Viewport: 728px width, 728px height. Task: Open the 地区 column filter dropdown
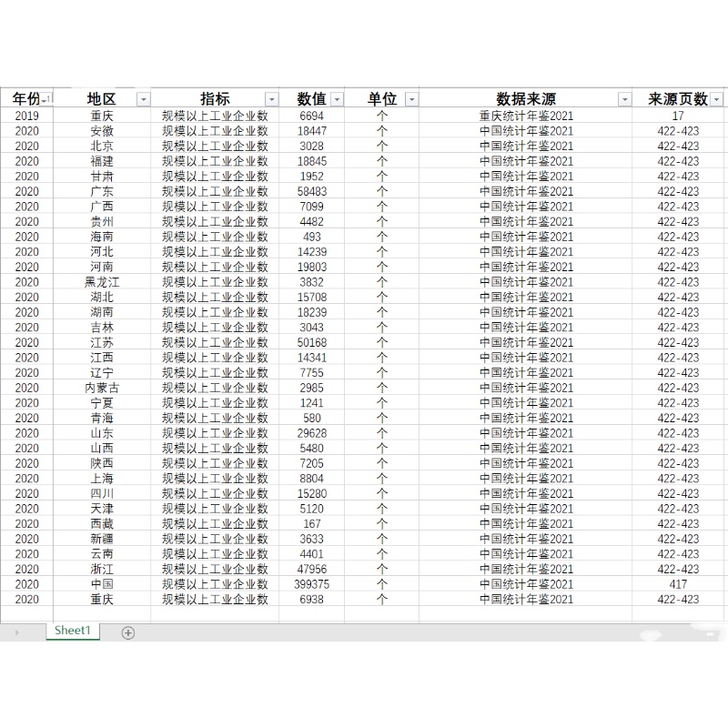click(144, 99)
